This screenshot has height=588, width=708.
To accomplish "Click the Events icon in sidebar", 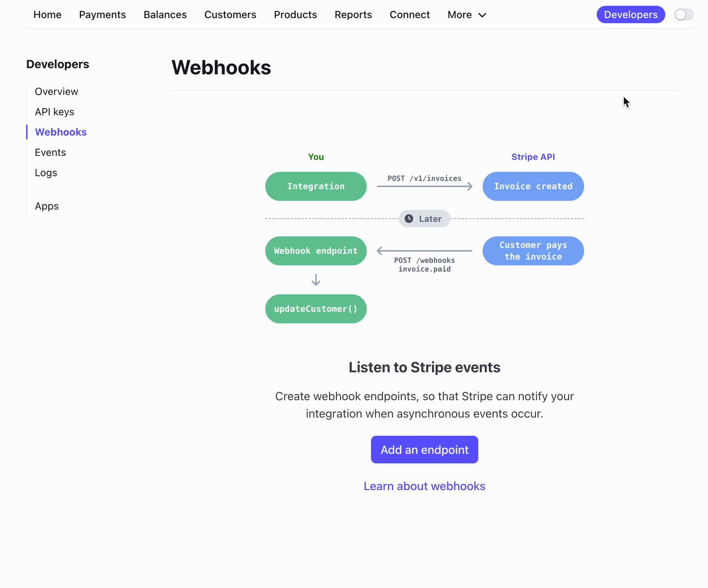I will pos(51,152).
